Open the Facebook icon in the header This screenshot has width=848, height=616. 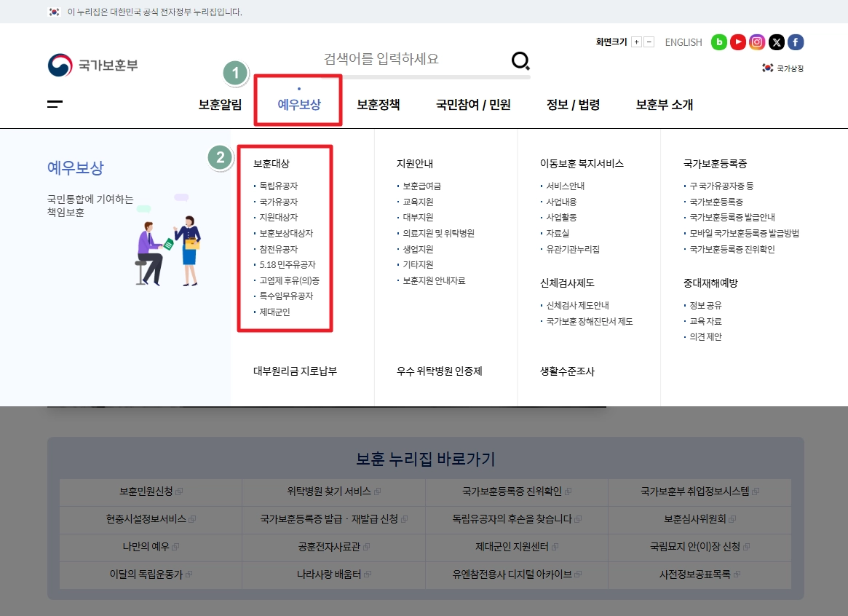click(795, 42)
